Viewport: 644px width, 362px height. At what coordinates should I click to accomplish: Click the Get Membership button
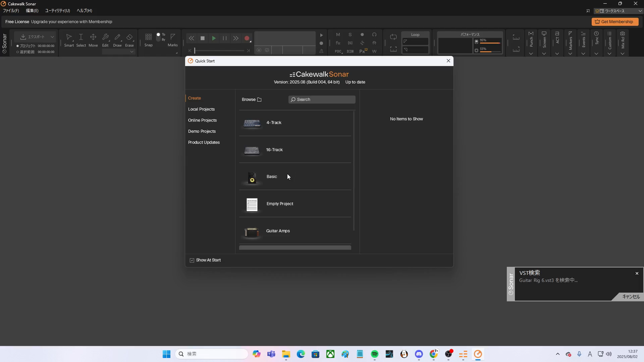pyautogui.click(x=615, y=22)
